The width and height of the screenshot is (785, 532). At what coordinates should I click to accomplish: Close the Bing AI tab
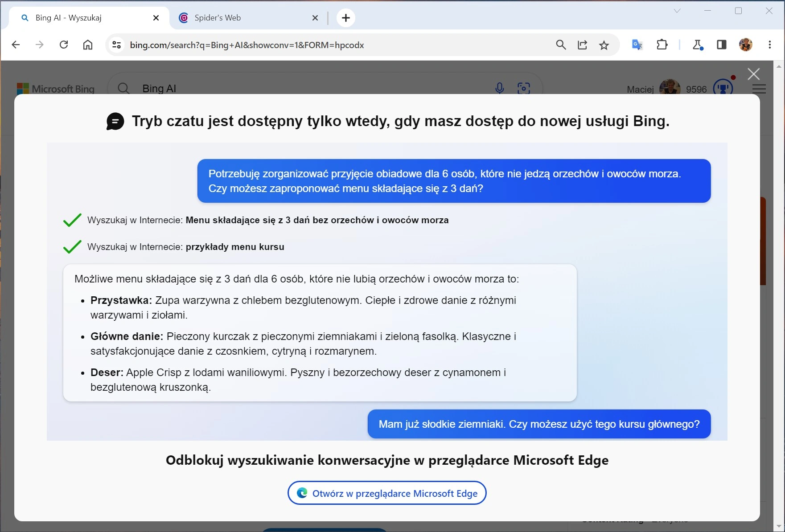[x=156, y=18]
